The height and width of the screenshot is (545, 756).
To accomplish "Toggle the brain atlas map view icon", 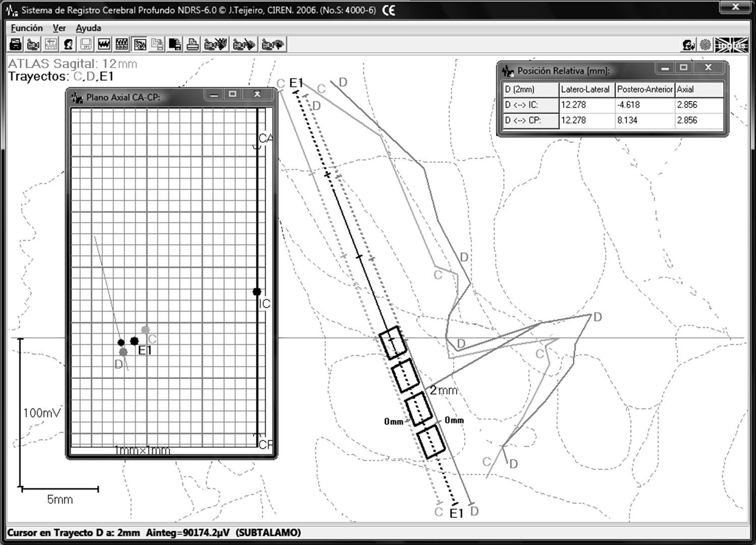I will pos(140,45).
